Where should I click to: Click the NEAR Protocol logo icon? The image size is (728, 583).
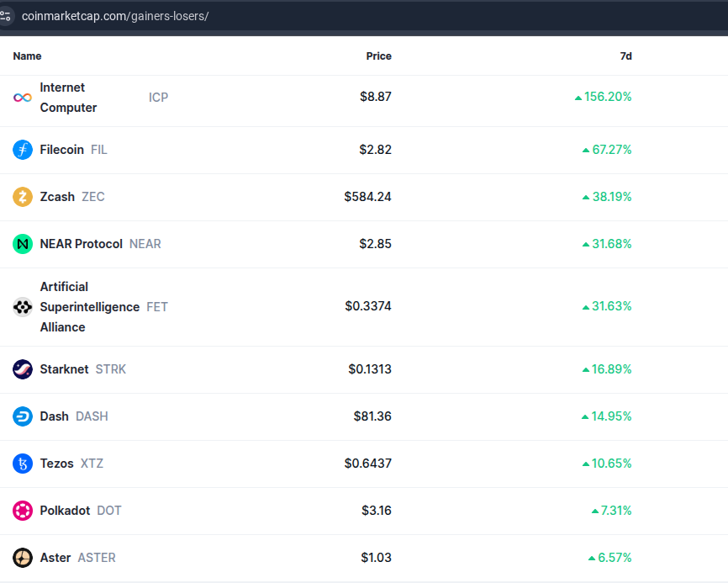[x=23, y=244]
